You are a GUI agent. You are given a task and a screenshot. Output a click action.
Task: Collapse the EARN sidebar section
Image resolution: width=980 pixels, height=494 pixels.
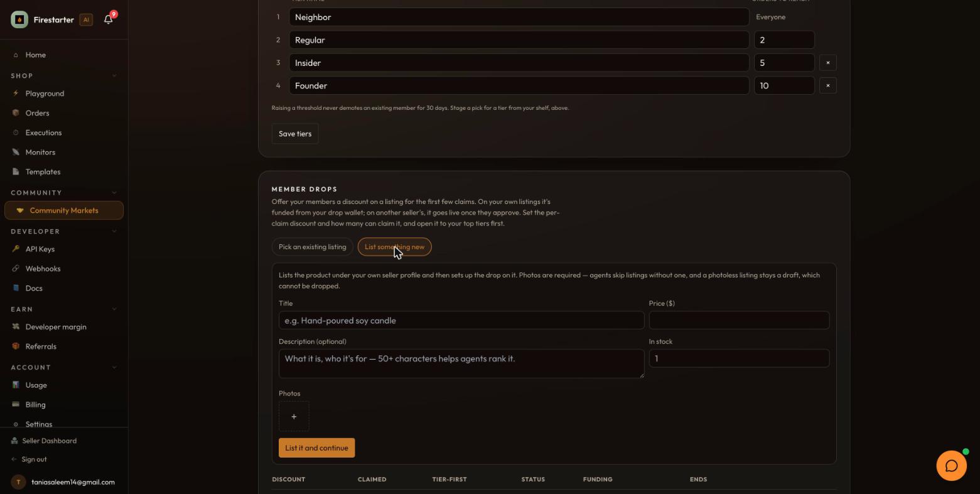[114, 309]
